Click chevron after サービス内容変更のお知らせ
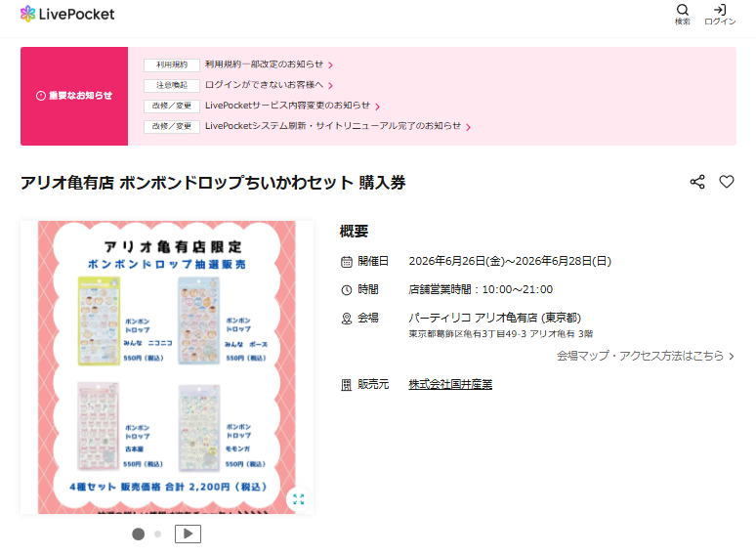The height and width of the screenshot is (556, 756). [x=378, y=107]
